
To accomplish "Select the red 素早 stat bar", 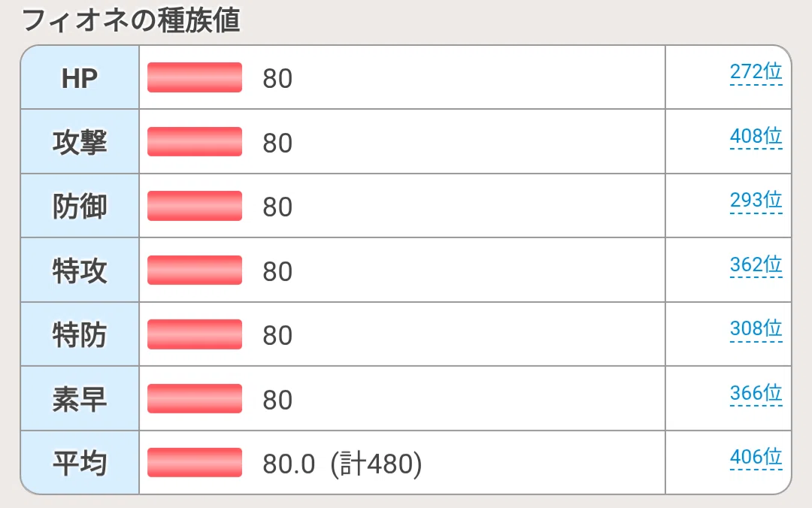I will click(x=195, y=398).
